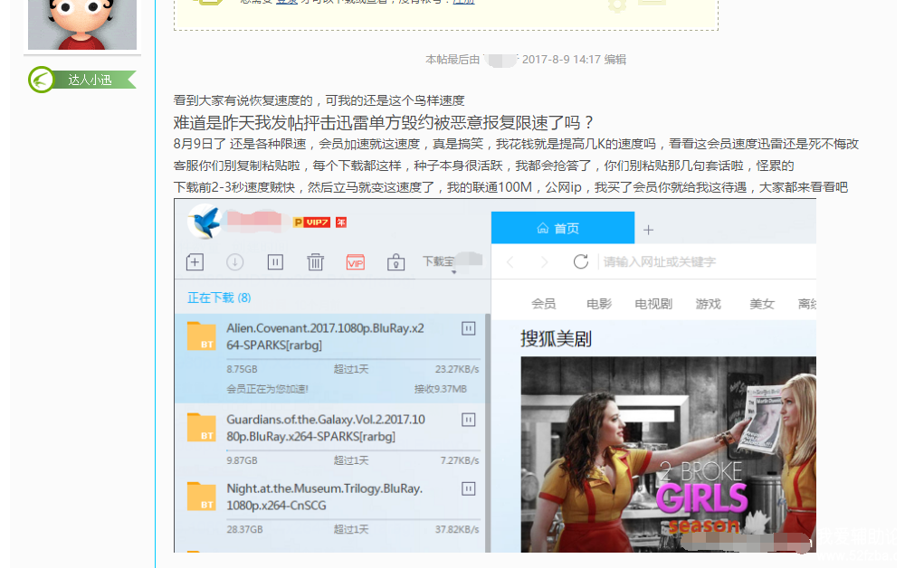924x568 pixels.
Task: Click the BT folder icon for Night.at.the.Museum
Action: click(x=202, y=497)
